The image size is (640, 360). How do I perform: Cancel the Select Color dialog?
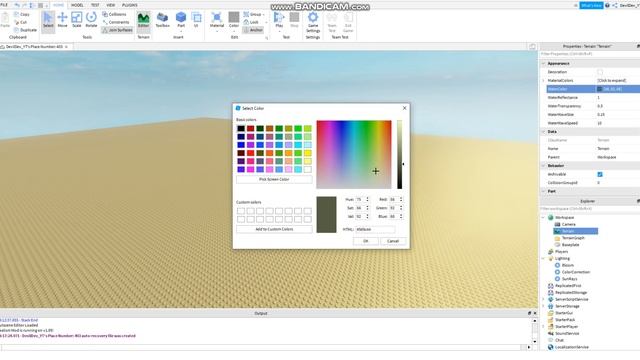(393, 241)
